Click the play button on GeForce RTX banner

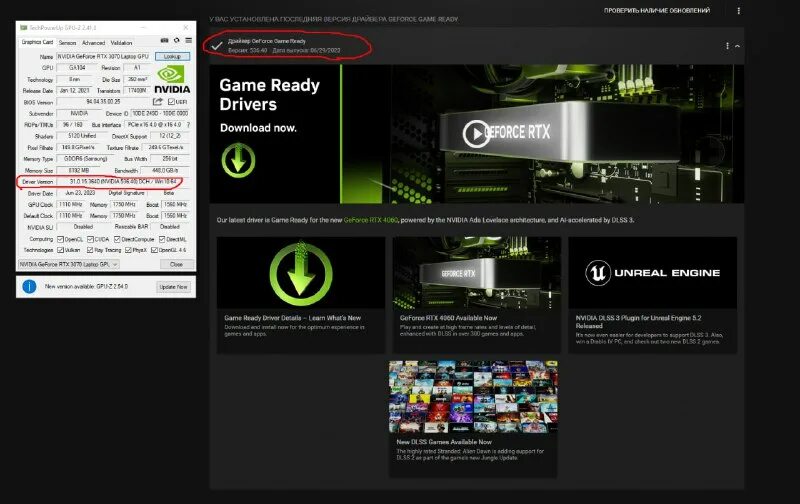click(x=476, y=134)
